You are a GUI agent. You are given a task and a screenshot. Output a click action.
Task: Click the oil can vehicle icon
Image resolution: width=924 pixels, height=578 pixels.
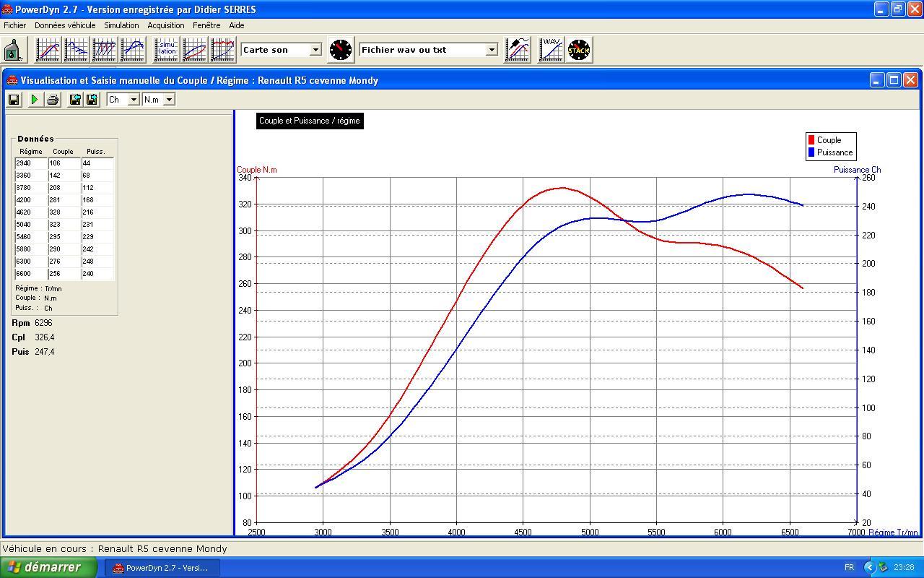point(12,50)
